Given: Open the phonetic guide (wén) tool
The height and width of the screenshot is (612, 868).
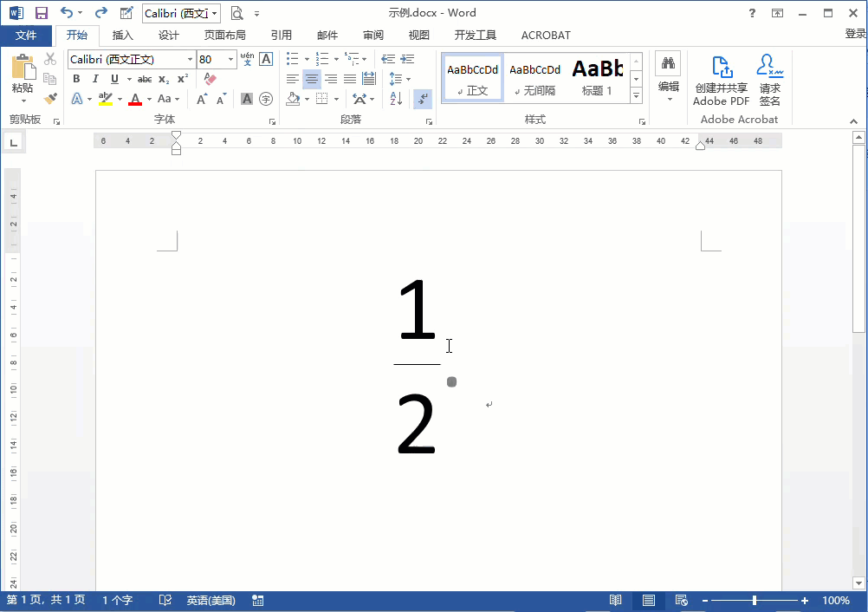Looking at the screenshot, I should [248, 59].
